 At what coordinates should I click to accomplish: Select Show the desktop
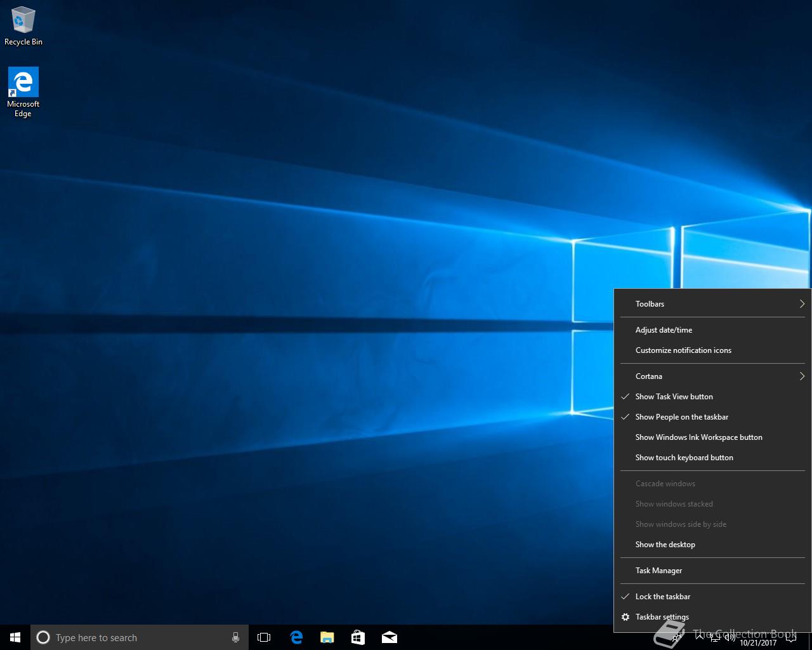[x=713, y=545]
